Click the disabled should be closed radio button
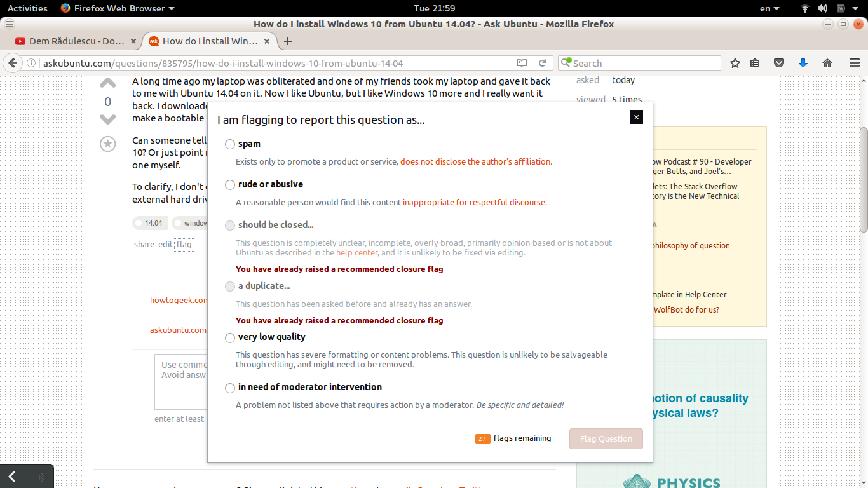868x488 pixels. [230, 226]
